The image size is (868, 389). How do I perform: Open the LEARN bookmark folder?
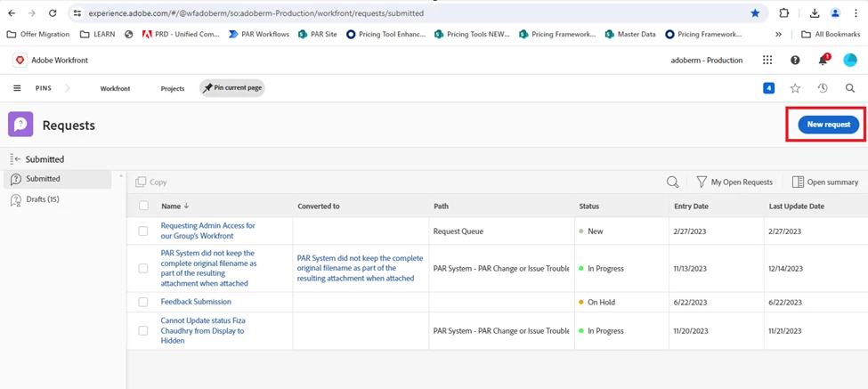[97, 35]
